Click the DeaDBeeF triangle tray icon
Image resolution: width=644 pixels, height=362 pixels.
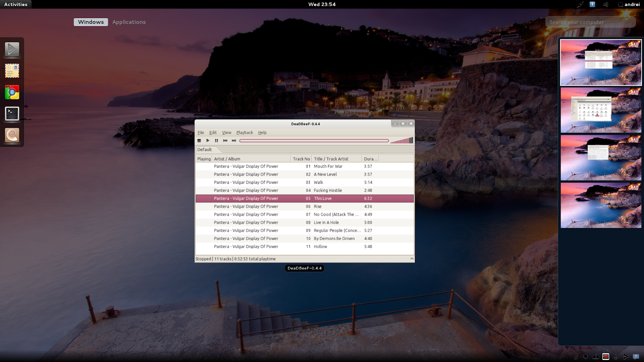(626, 357)
